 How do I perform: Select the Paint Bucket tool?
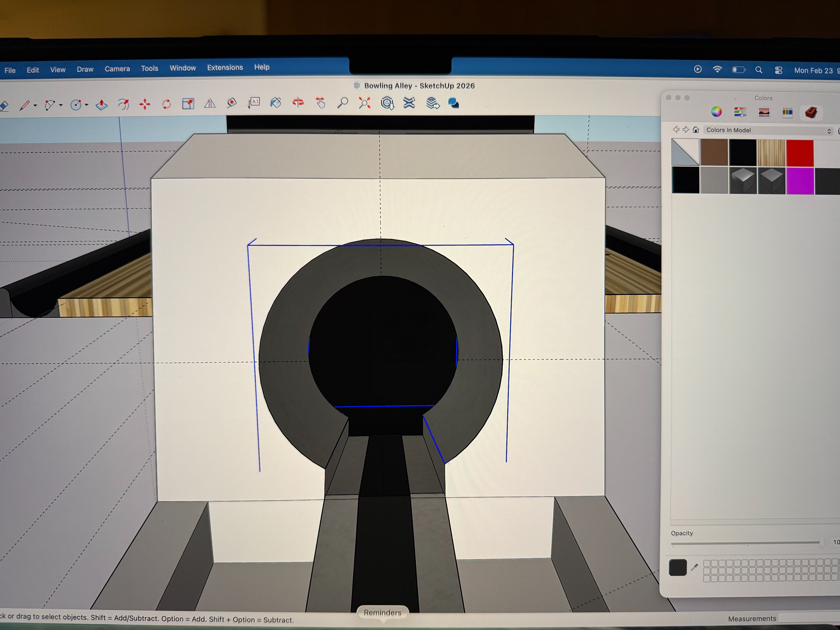coord(276,103)
